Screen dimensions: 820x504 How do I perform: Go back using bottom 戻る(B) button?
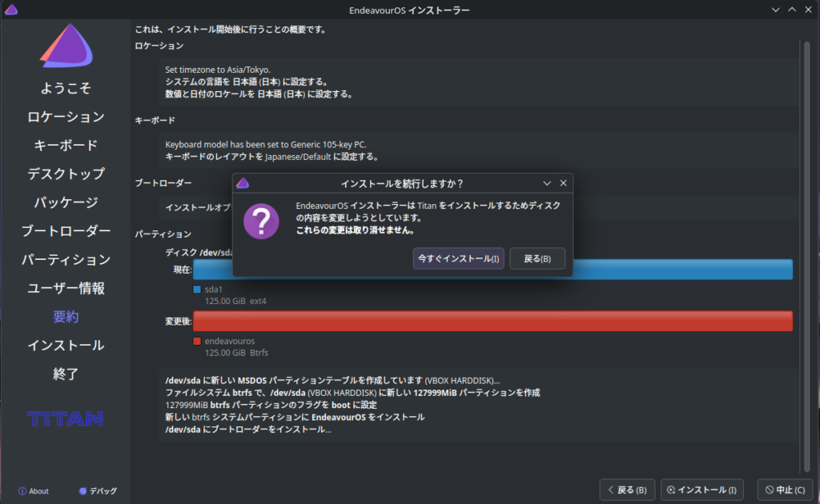click(x=627, y=490)
